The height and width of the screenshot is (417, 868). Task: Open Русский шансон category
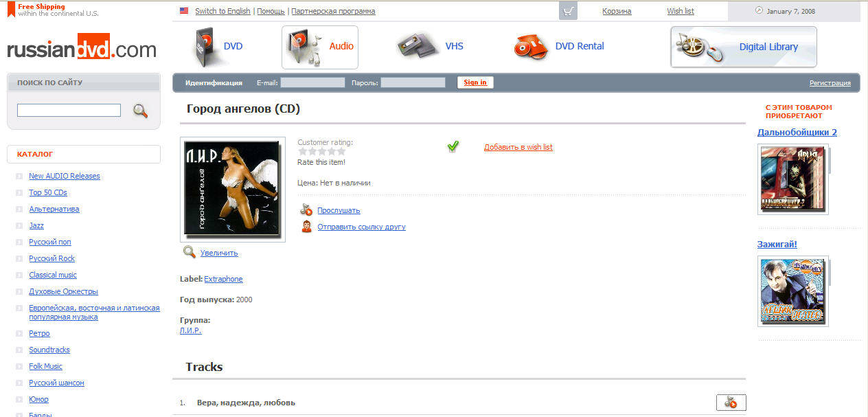pos(56,383)
